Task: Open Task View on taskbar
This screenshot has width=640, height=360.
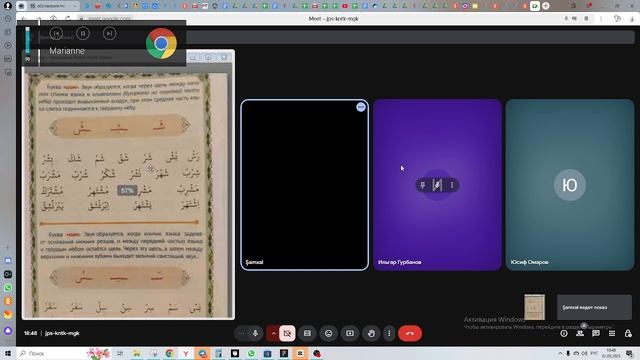Action: tap(120, 353)
